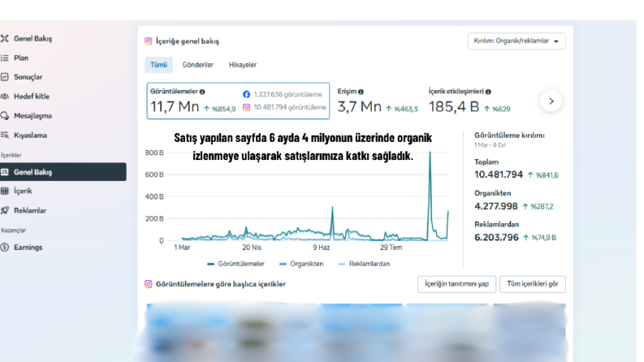This screenshot has width=644, height=362.
Task: Click the 9 Haz axis label
Action: (x=321, y=248)
